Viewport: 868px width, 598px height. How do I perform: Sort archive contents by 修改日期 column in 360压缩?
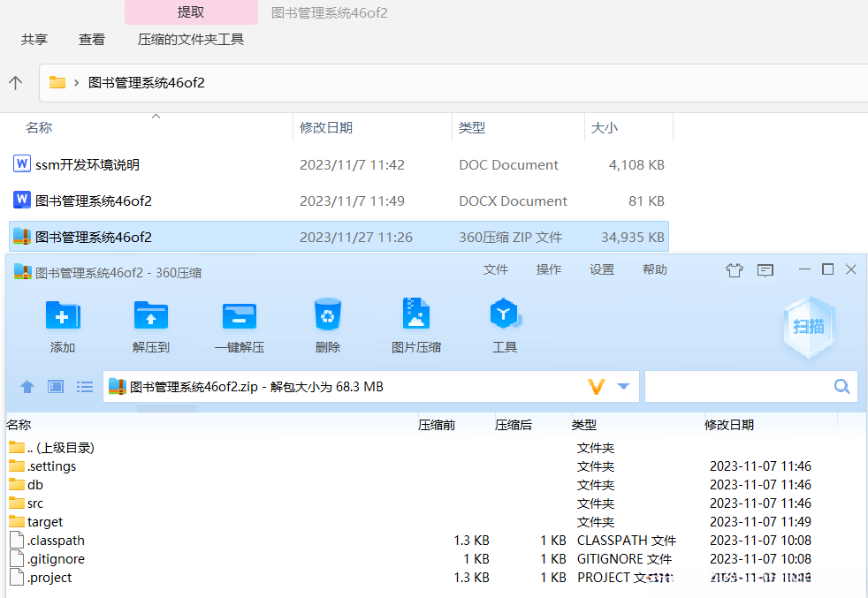(x=728, y=425)
